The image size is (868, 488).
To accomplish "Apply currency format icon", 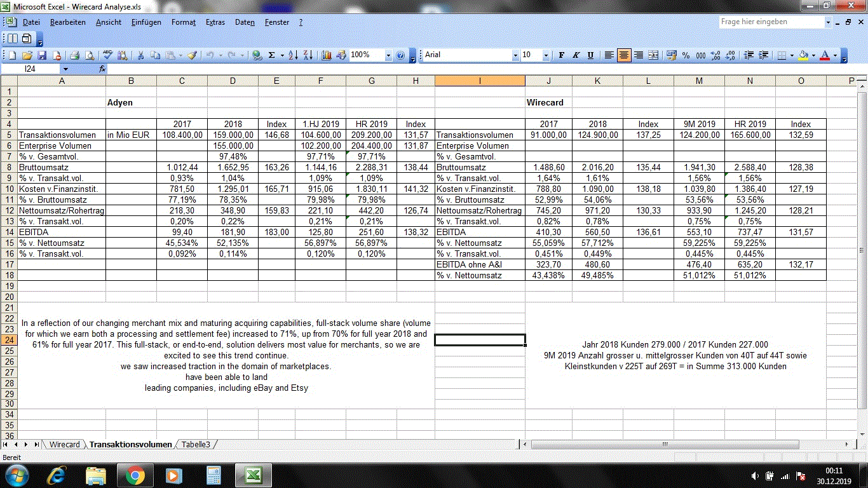I will (x=671, y=55).
